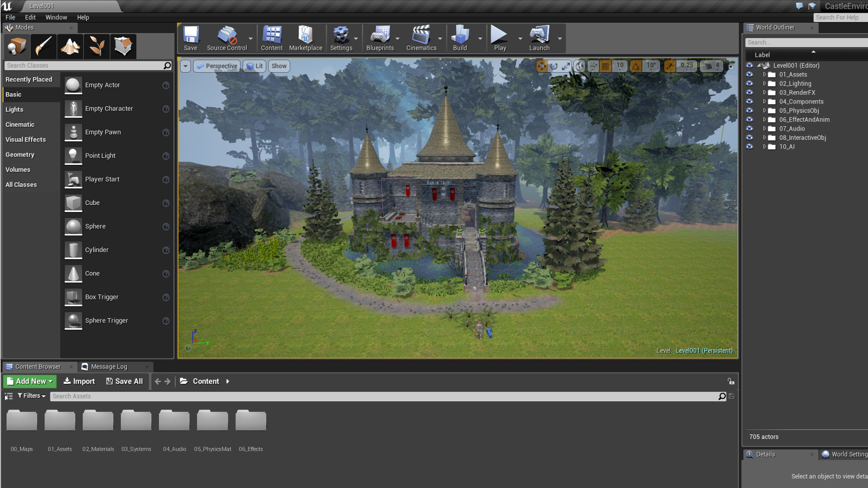The width and height of the screenshot is (868, 488).
Task: Click the Add New button
Action: (30, 381)
